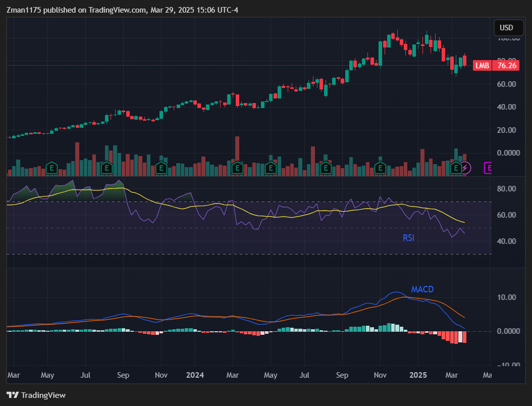The width and height of the screenshot is (532, 406).
Task: Click the TradingView logo at the bottom left
Action: pyautogui.click(x=35, y=395)
